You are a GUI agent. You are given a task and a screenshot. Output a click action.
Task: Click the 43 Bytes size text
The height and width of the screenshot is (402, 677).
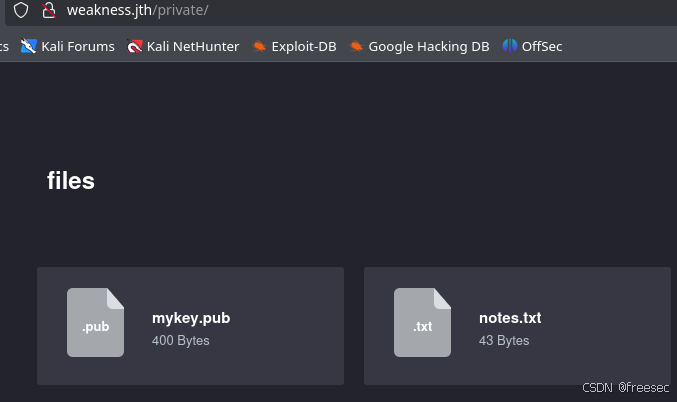click(x=504, y=340)
